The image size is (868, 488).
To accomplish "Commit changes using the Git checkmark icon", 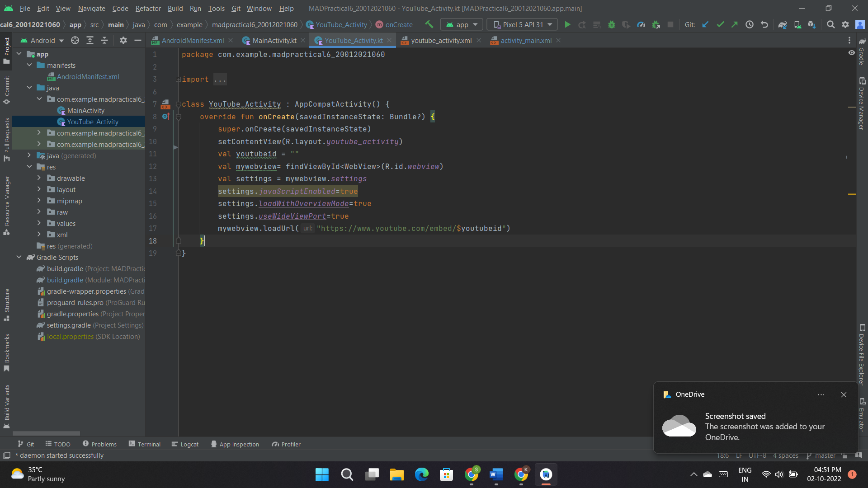I will click(x=720, y=24).
